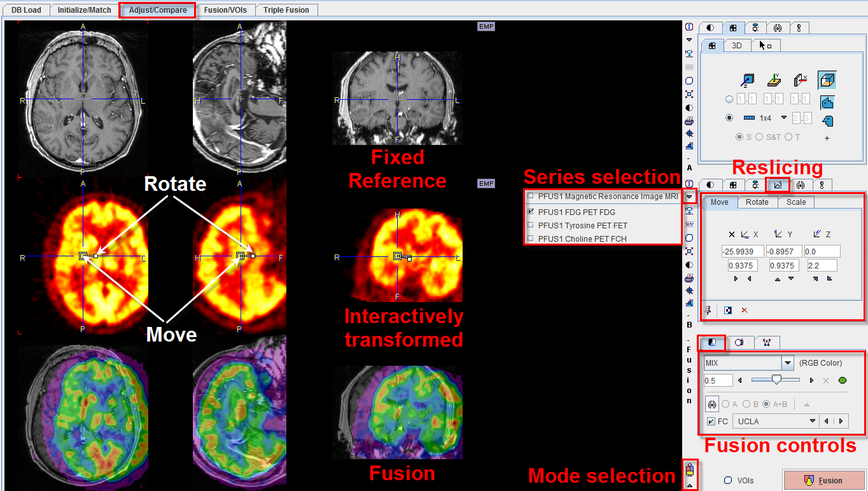Image resolution: width=868 pixels, height=491 pixels.
Task: Click the mix value field showing 0.5
Action: pyautogui.click(x=718, y=380)
